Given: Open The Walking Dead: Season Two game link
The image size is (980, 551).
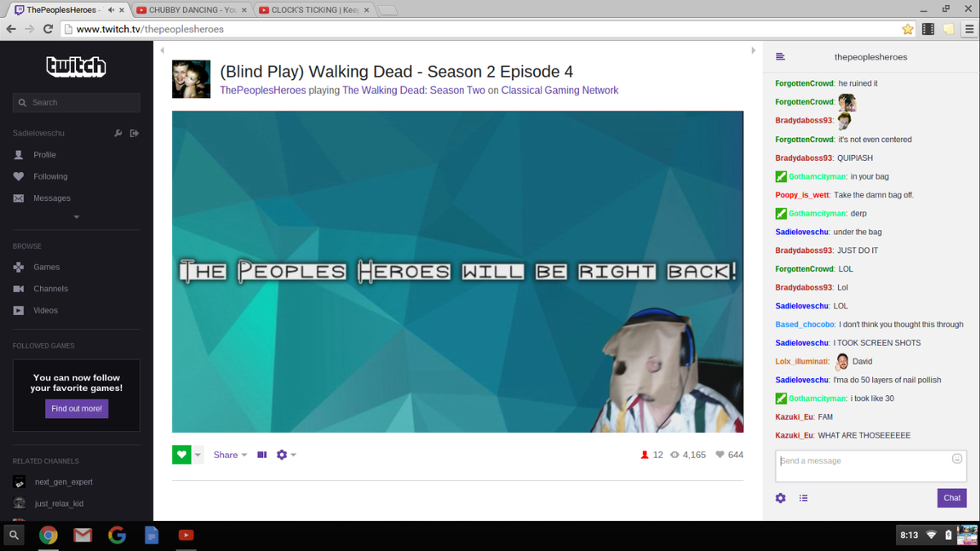Looking at the screenshot, I should (x=413, y=91).
